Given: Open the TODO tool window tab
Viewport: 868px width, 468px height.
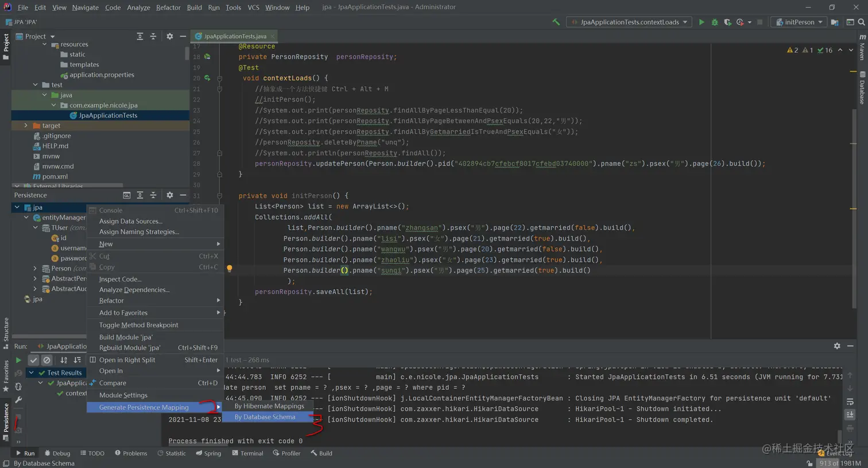Looking at the screenshot, I should click(92, 453).
